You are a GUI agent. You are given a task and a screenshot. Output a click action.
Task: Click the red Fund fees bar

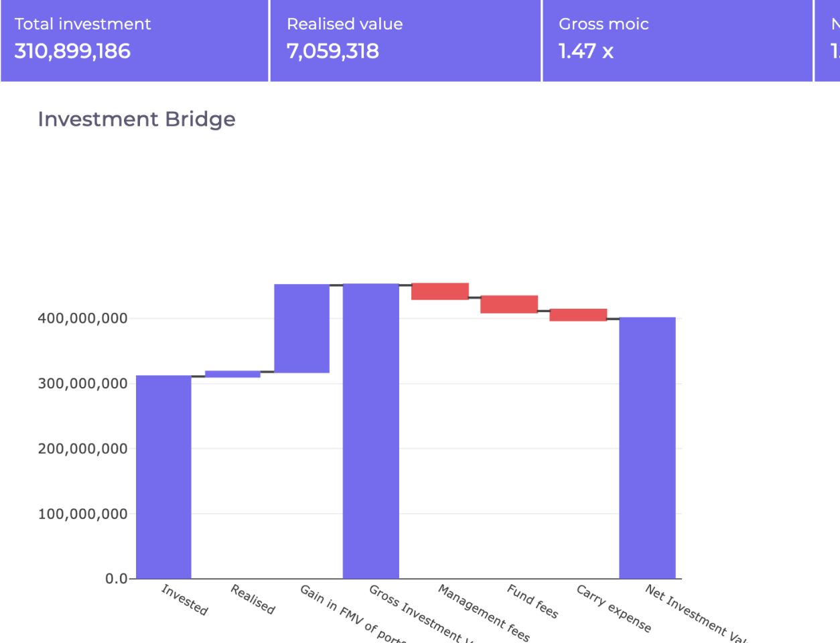pyautogui.click(x=509, y=304)
